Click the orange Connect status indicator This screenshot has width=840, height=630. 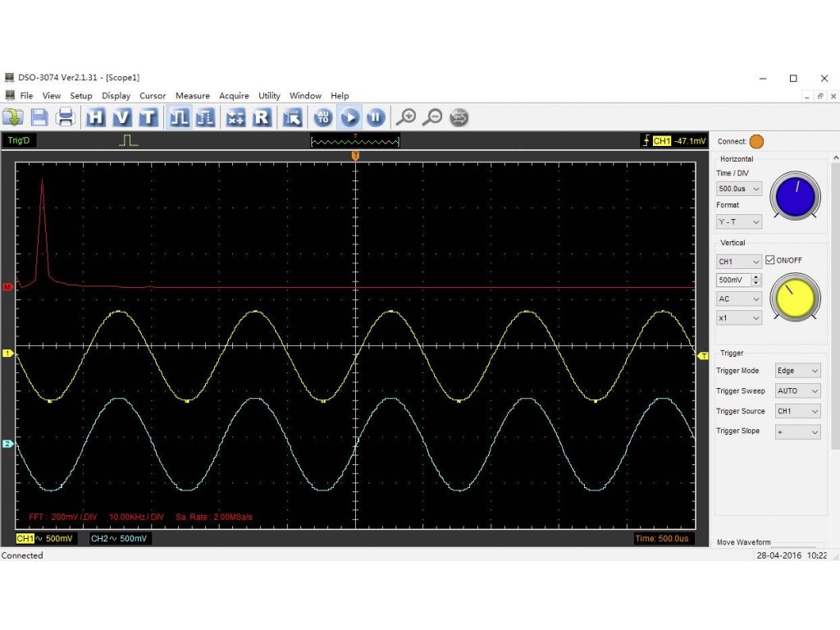756,141
